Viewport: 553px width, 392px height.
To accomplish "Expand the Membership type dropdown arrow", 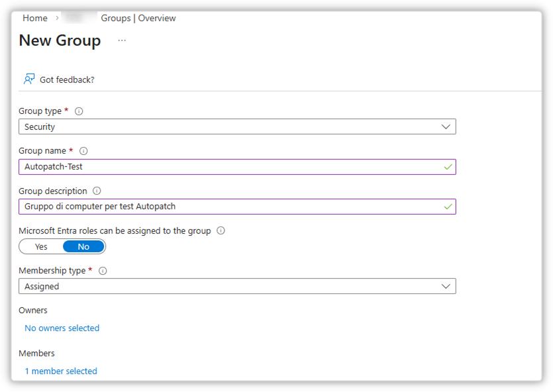I will [x=446, y=286].
